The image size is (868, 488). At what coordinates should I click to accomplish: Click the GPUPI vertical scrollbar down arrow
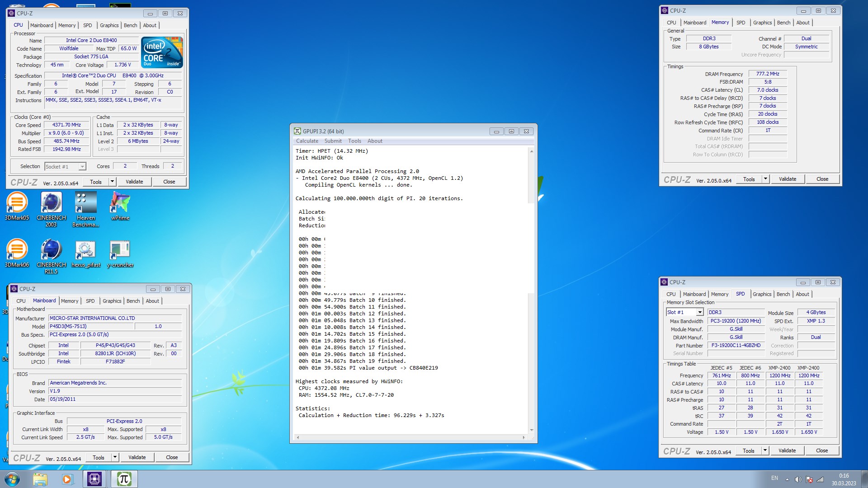532,430
